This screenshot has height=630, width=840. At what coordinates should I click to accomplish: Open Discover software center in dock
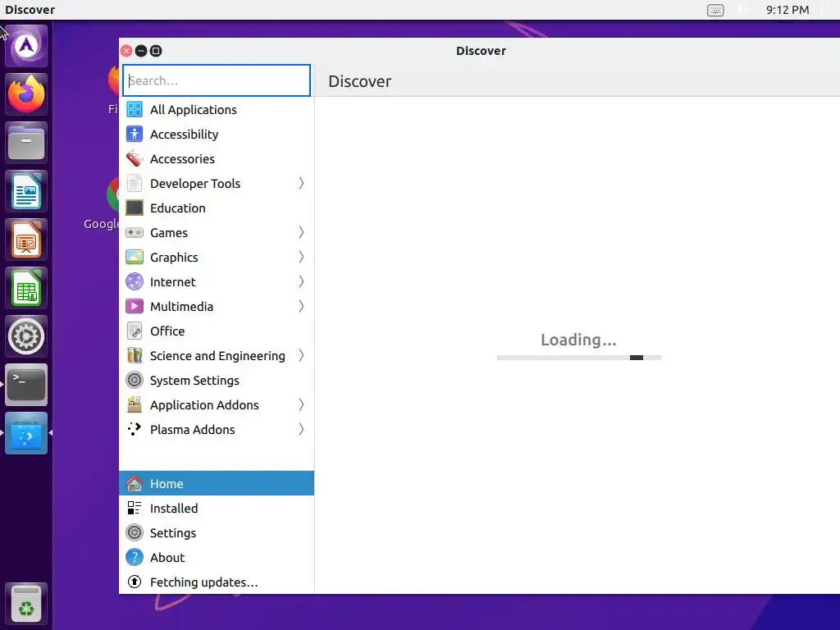pyautogui.click(x=26, y=433)
